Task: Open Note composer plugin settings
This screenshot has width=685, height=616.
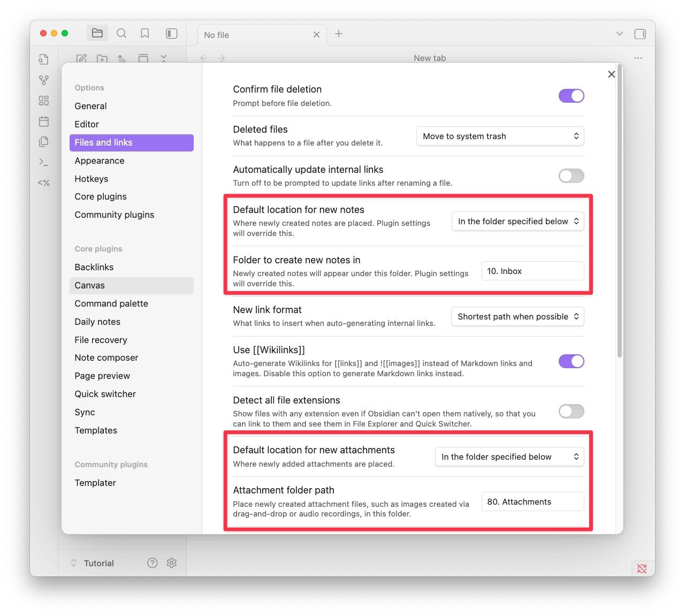Action: (132, 358)
